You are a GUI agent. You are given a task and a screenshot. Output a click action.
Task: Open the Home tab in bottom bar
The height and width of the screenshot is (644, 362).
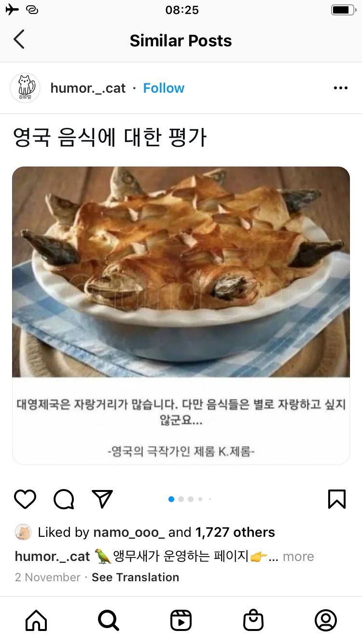click(x=36, y=620)
